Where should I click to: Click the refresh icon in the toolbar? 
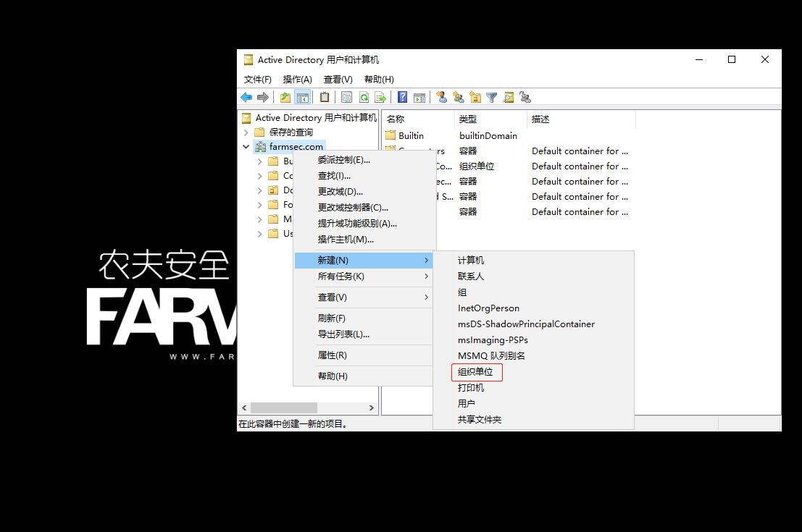click(x=364, y=97)
